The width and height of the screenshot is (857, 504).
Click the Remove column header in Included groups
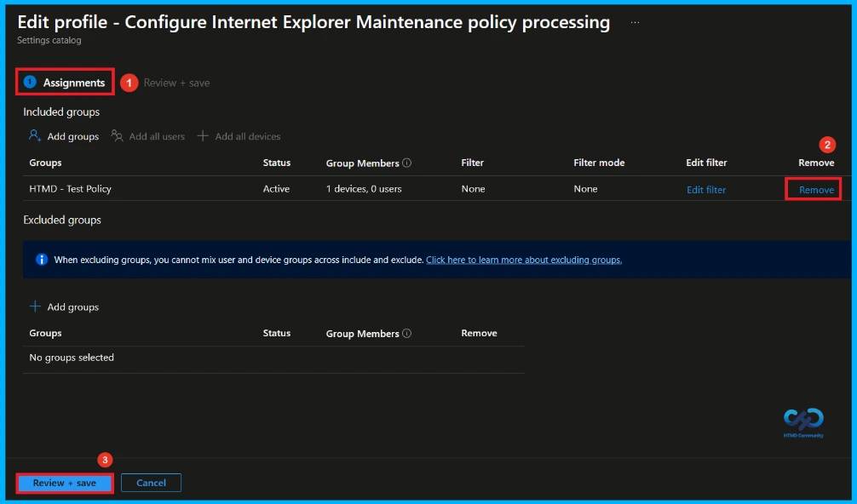pyautogui.click(x=816, y=163)
